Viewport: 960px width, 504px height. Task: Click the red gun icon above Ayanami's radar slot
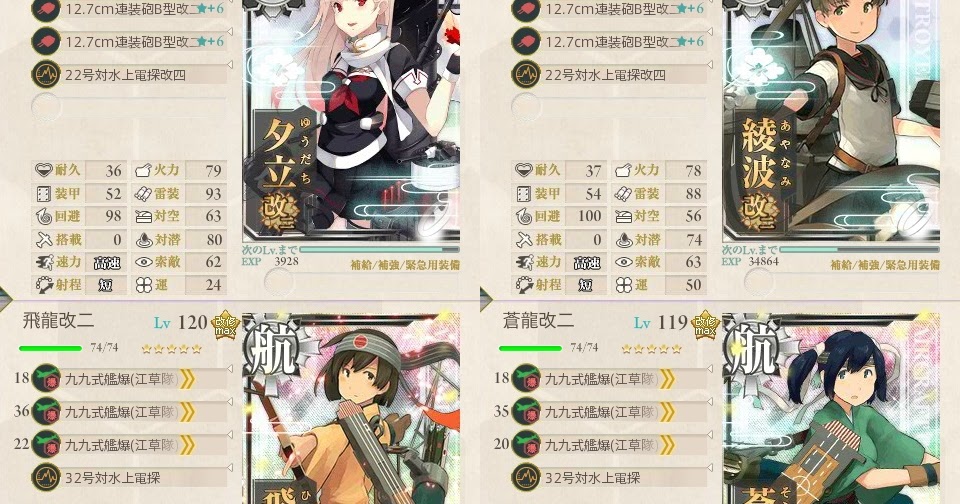(526, 42)
